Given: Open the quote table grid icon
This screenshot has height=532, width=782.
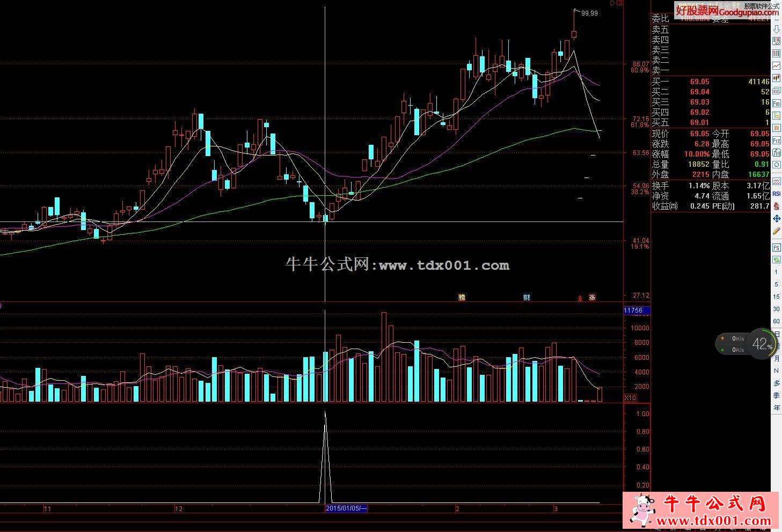Looking at the screenshot, I should pos(777,53).
